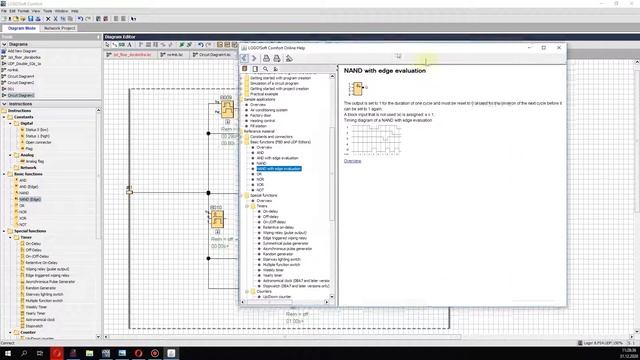Select the connect wire tool in Diagram Editor
This screenshot has height=360, width=640.
click(x=115, y=45)
